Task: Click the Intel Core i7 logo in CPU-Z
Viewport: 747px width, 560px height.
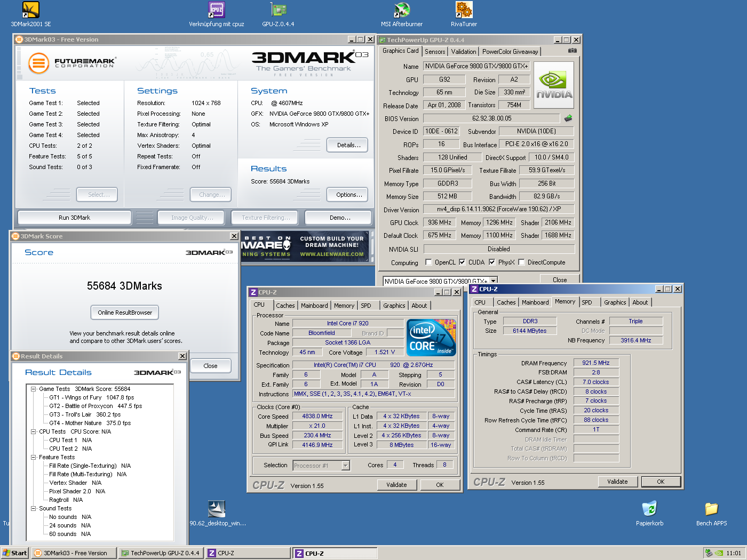Action: click(431, 338)
